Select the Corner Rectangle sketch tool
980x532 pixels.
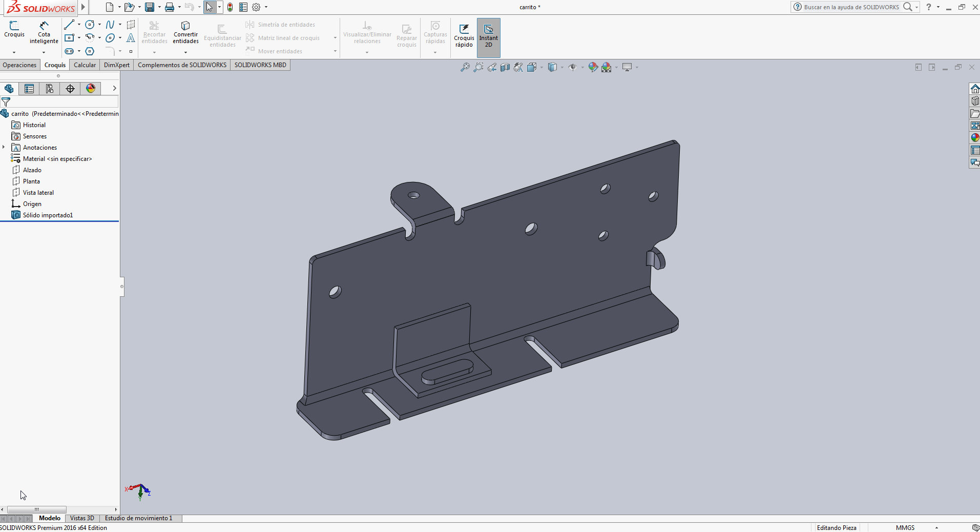(x=69, y=38)
